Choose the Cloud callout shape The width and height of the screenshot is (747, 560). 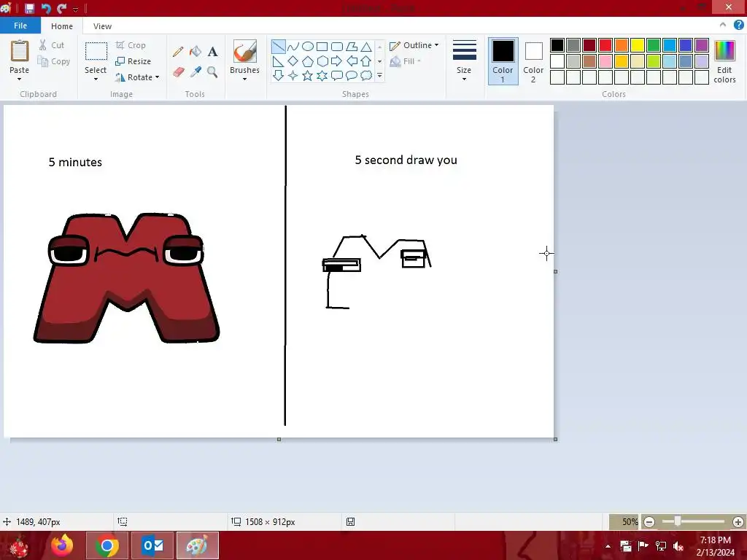coord(366,75)
